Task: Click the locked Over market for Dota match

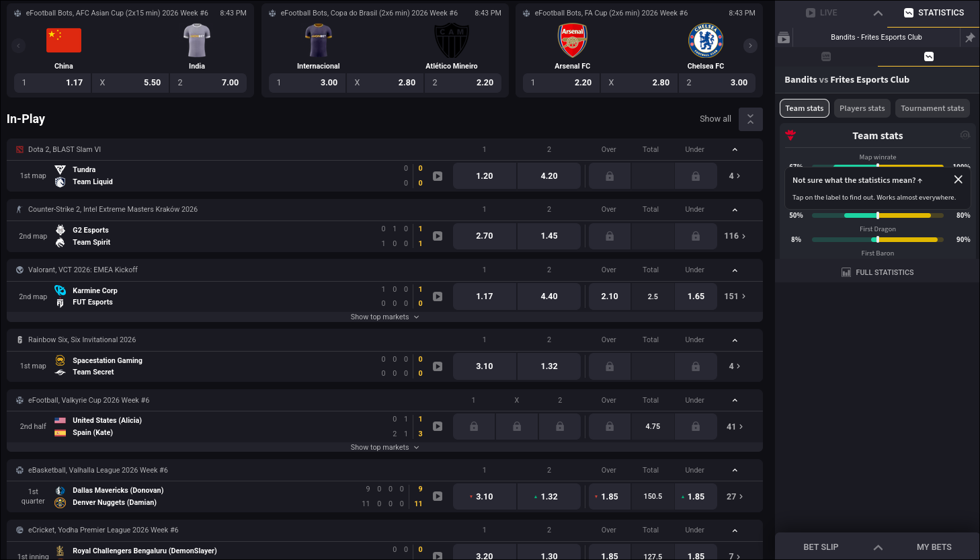Action: click(x=609, y=175)
